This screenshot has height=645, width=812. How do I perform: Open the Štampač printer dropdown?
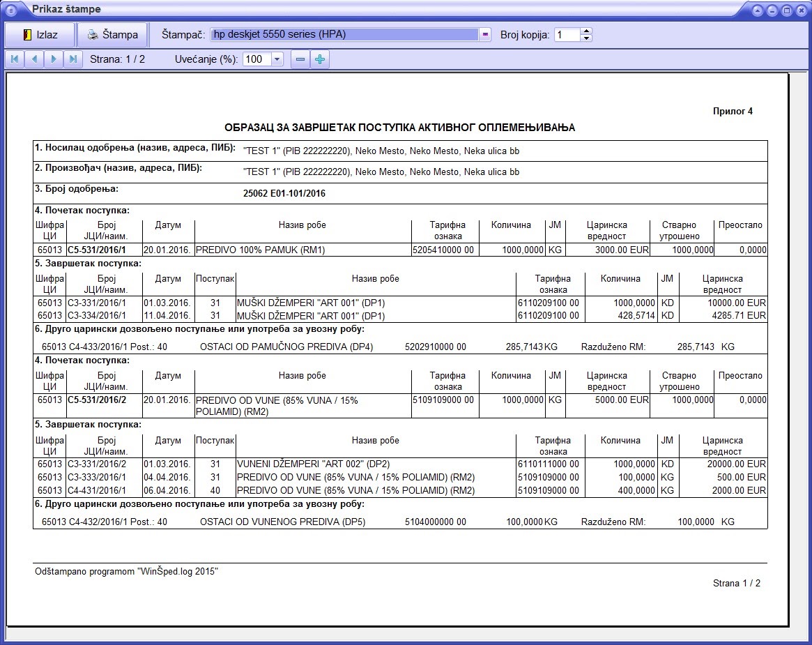(x=485, y=35)
